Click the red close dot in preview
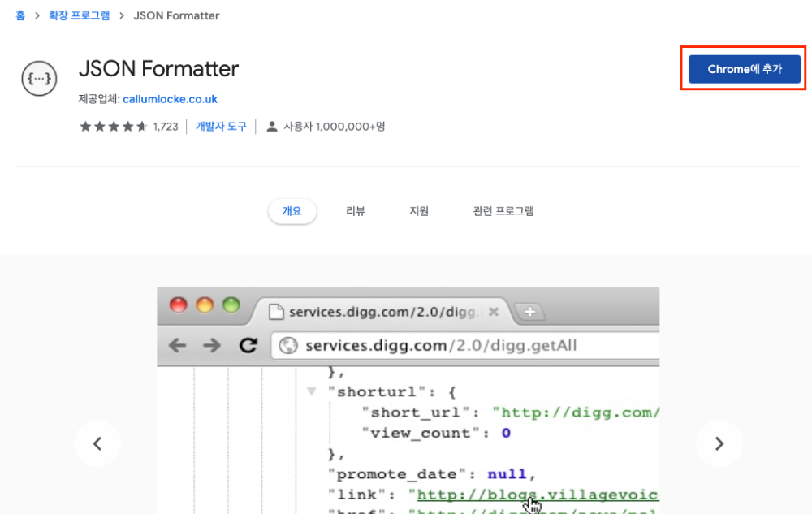 pyautogui.click(x=178, y=305)
